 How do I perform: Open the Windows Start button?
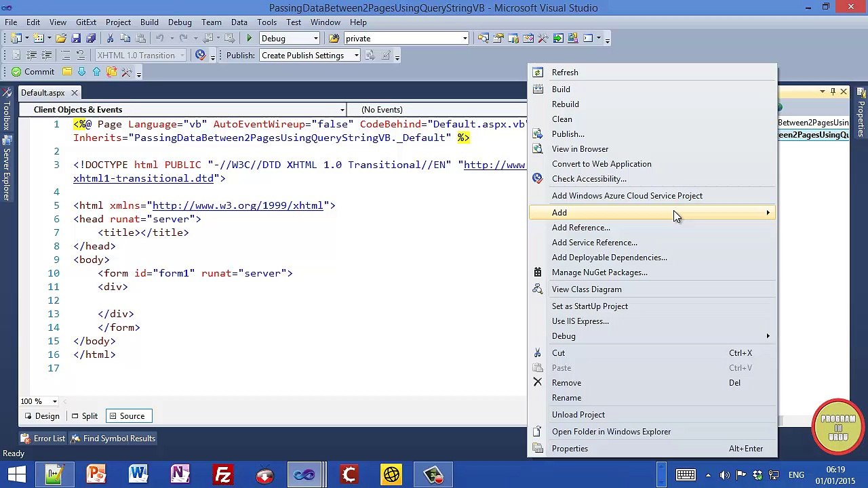16,474
